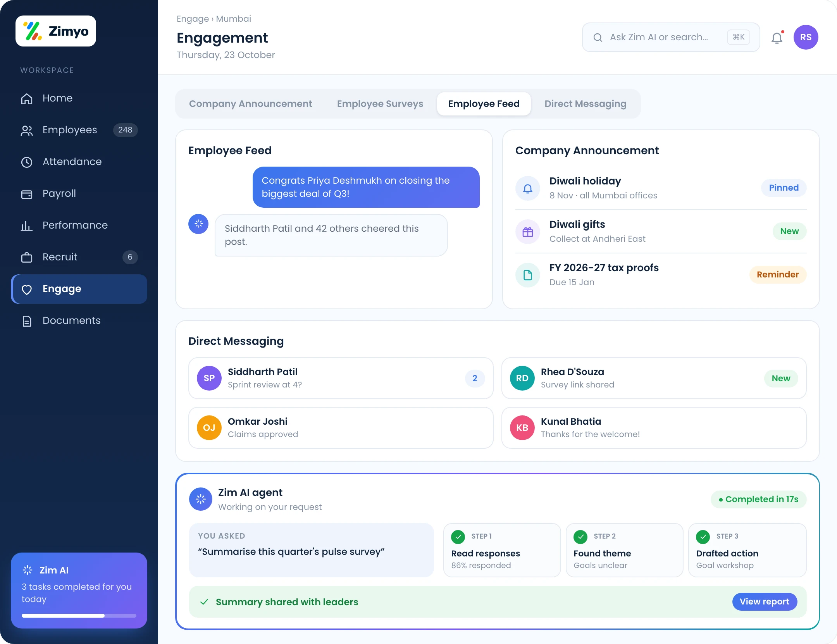Screen dimensions: 837x644
Task: Click the Pinned badge
Action: 784,188
